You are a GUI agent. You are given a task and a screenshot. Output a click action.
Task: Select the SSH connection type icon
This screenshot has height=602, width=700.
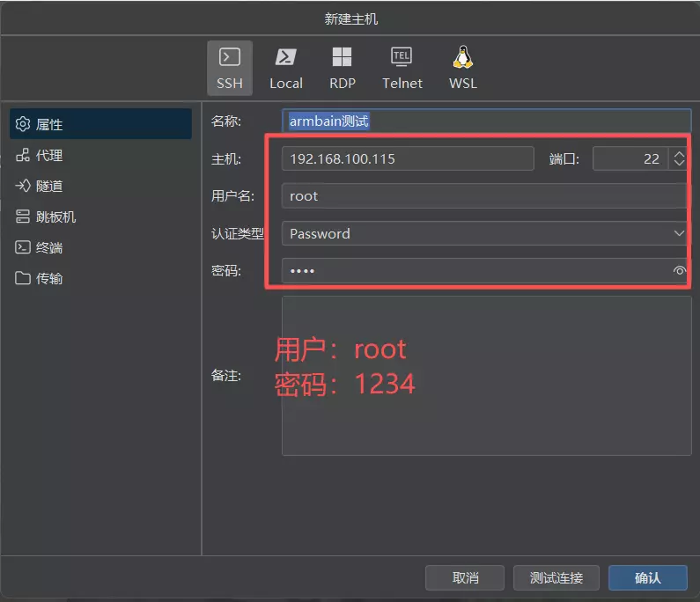point(230,68)
